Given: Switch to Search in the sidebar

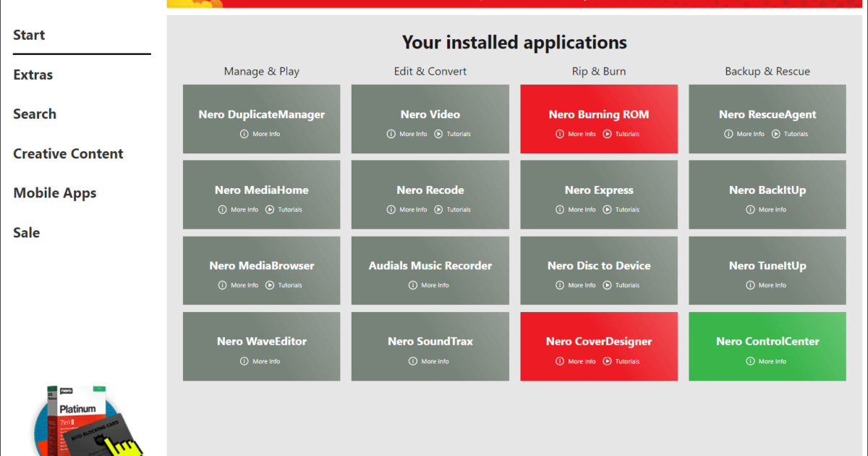Looking at the screenshot, I should (x=35, y=114).
